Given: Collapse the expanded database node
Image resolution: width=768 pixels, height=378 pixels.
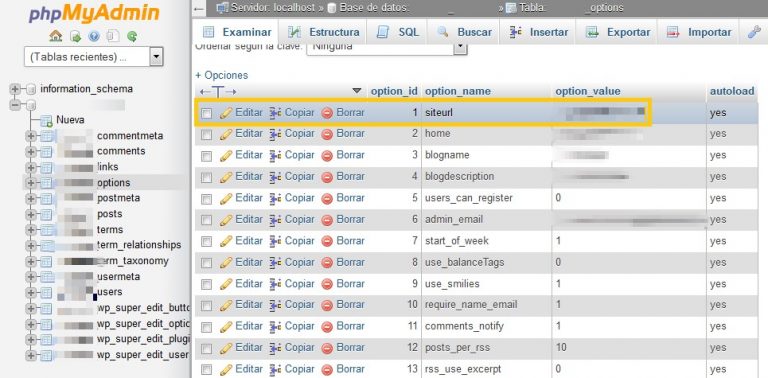Looking at the screenshot, I should [15, 105].
